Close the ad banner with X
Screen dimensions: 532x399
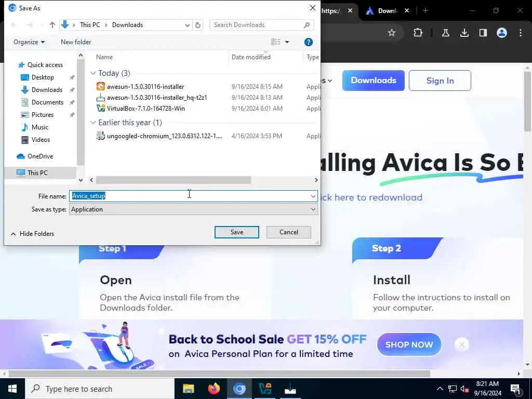coord(462,345)
